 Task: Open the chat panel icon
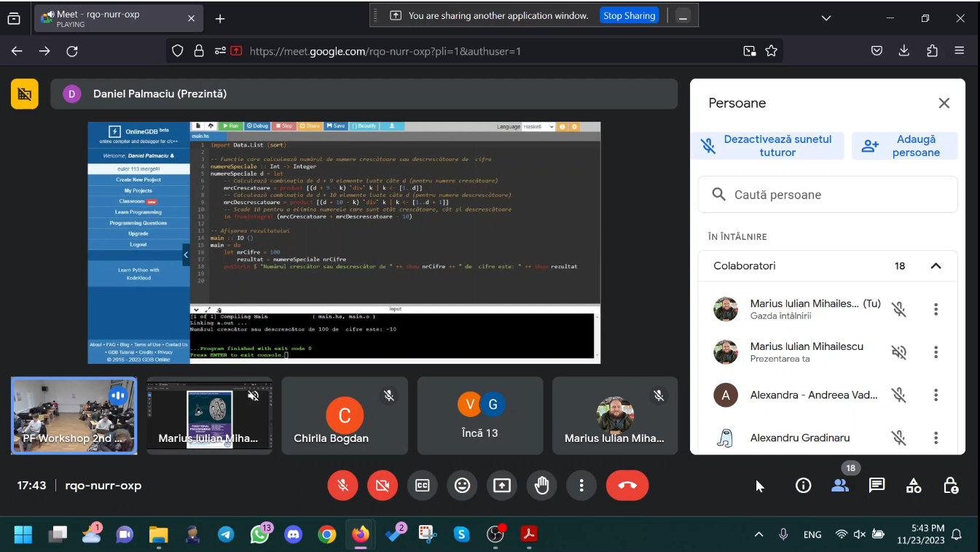pos(877,486)
